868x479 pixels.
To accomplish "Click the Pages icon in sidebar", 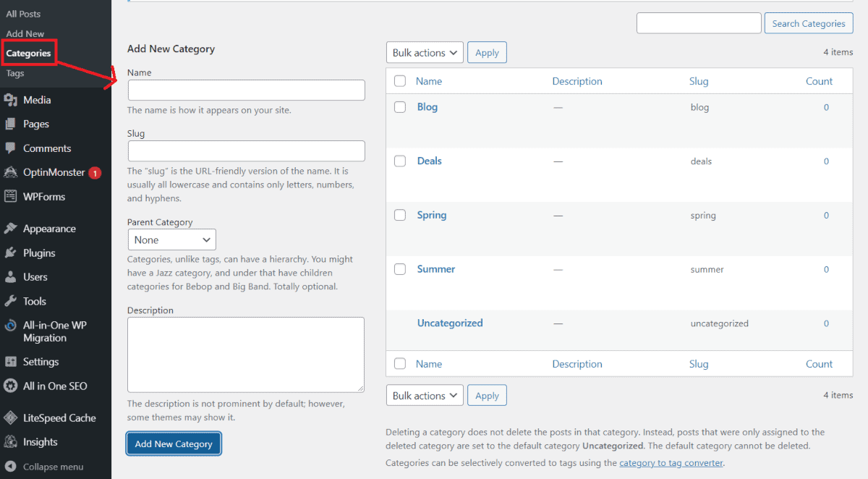I will click(10, 124).
